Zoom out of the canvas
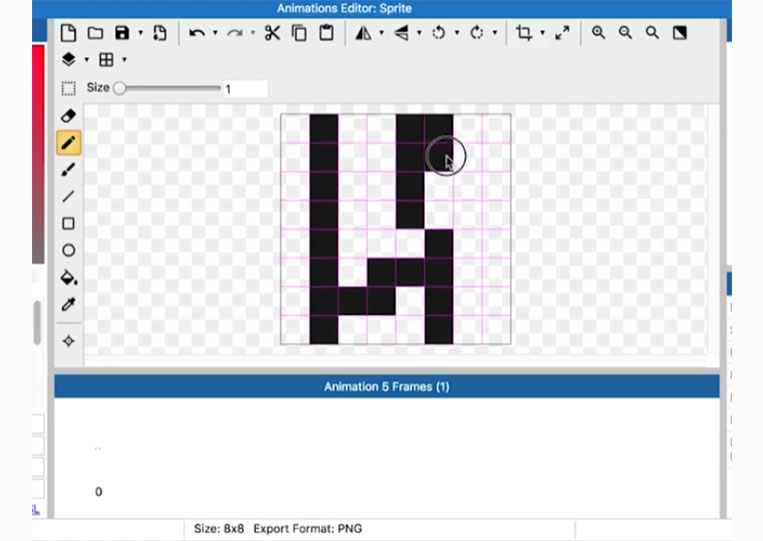Screen dimensions: 763x541 pos(625,33)
